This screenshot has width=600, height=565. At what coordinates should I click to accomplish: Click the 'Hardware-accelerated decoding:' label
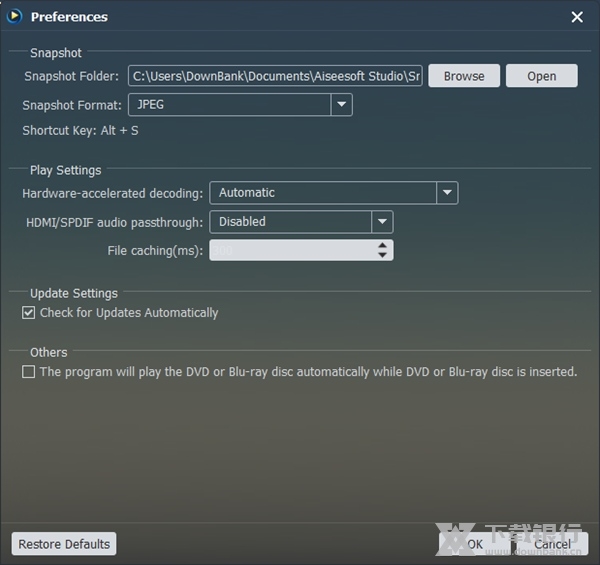click(112, 194)
